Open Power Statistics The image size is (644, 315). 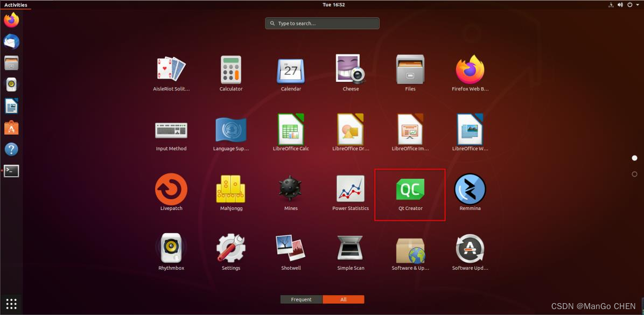(351, 189)
